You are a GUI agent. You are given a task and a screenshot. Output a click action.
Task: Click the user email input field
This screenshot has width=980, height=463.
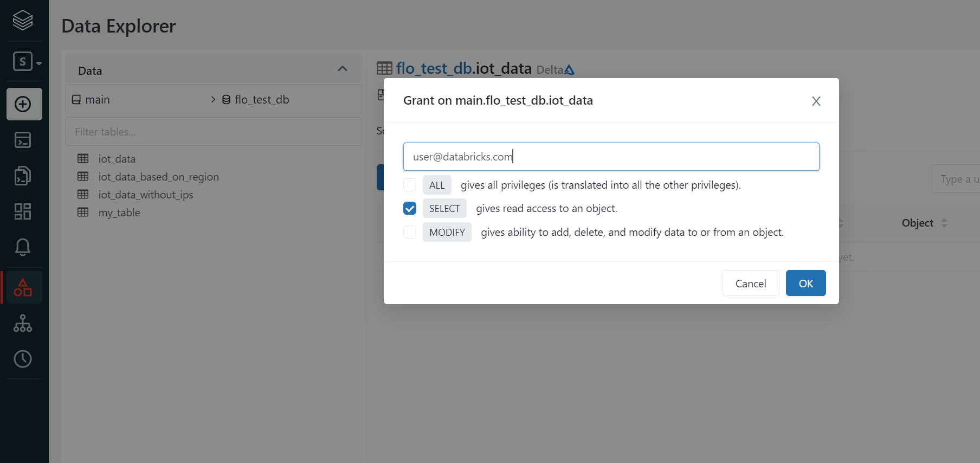point(611,157)
